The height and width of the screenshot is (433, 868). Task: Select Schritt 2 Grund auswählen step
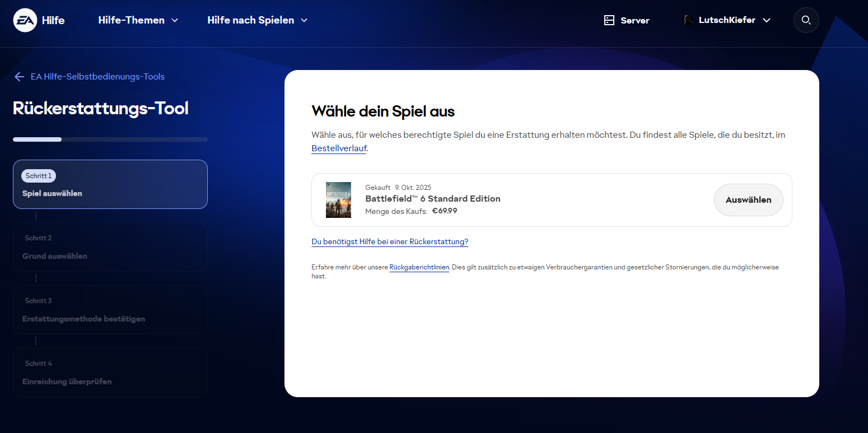[x=110, y=247]
